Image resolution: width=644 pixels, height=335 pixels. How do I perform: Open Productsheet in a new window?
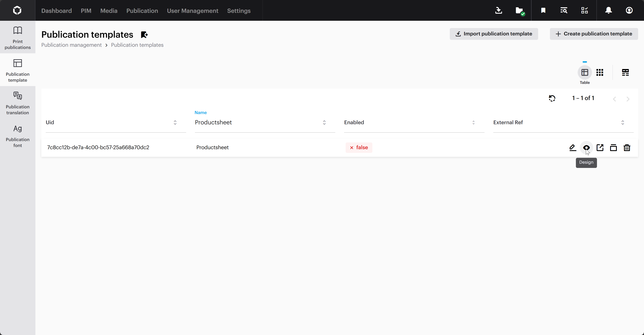coord(600,148)
